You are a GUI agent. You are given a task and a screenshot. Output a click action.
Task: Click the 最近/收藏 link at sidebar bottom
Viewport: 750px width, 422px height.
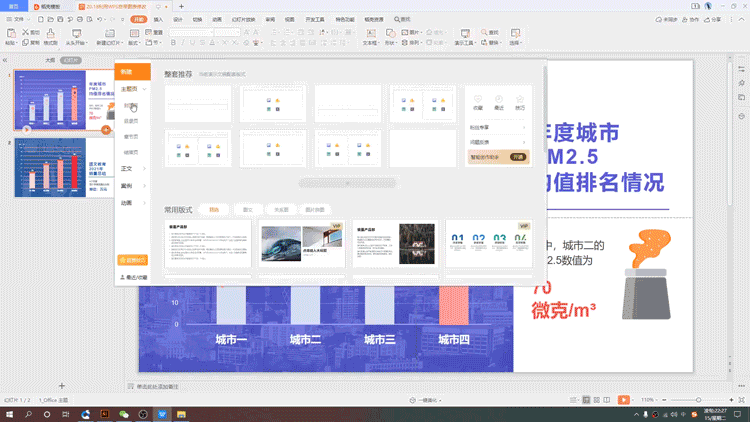[133, 278]
